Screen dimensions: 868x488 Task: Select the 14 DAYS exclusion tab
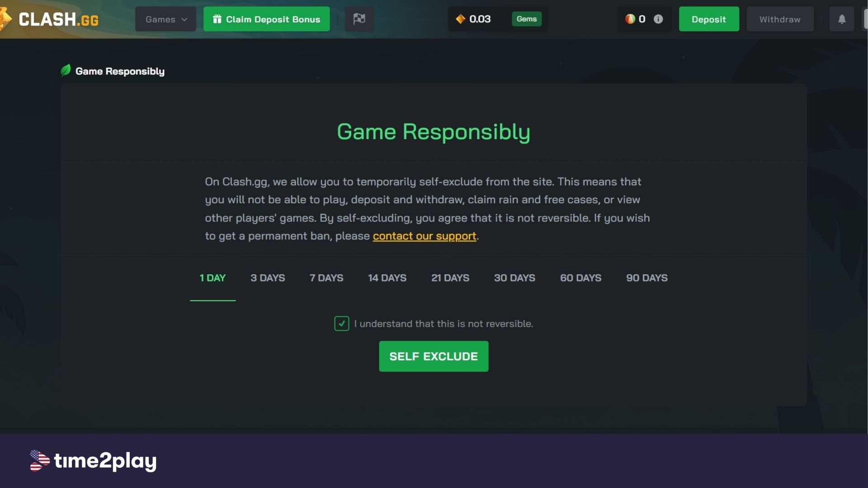click(x=387, y=278)
